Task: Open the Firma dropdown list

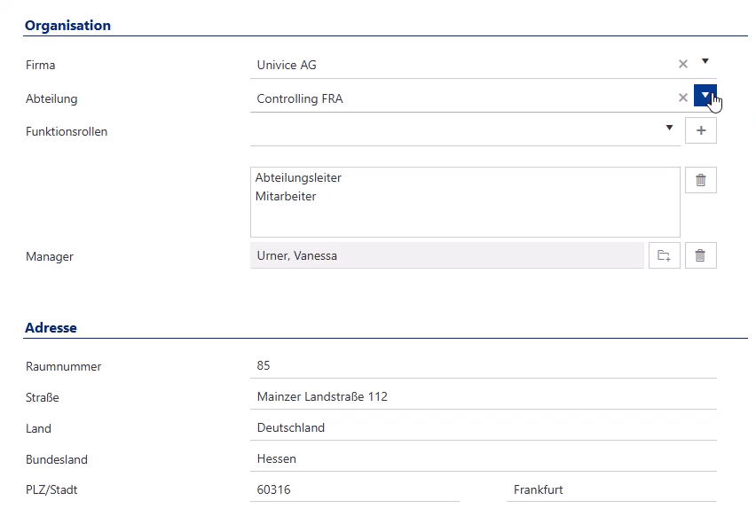Action: click(705, 62)
